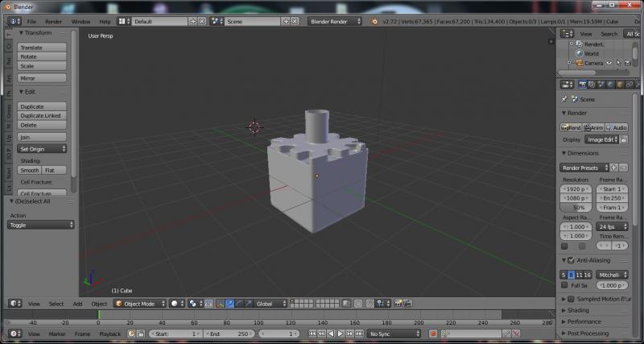Click the 50% resolution percentage slider

(x=576, y=207)
